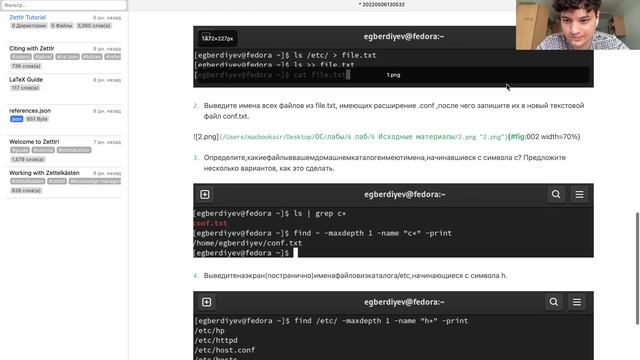Click the /etc/hp output line
Viewport: 640px width, 360px height.
(x=209, y=331)
